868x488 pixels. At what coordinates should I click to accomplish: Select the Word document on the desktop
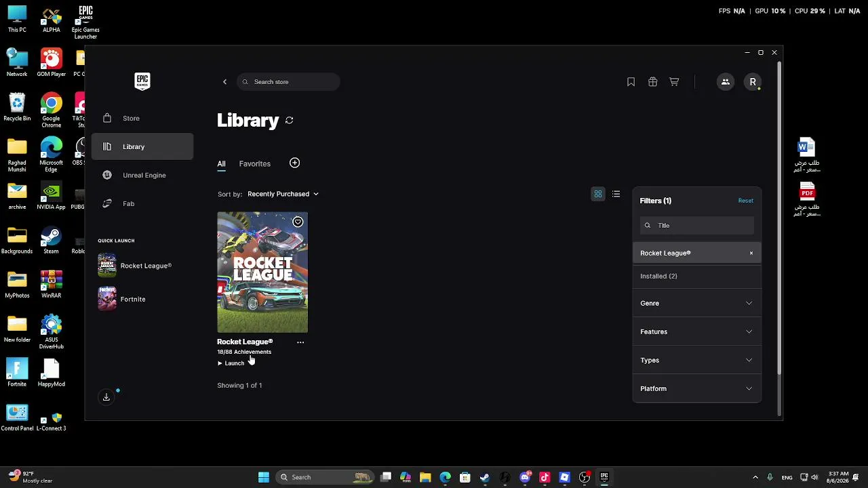tap(807, 155)
